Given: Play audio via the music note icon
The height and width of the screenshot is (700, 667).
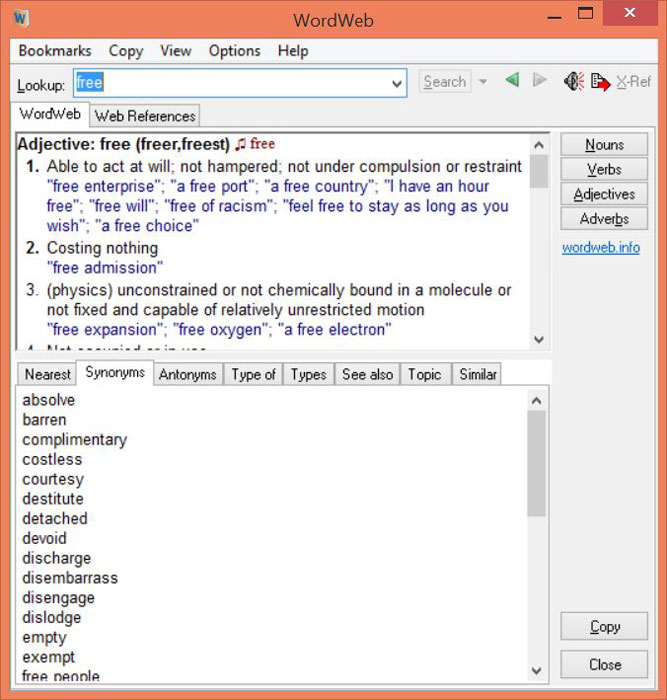Looking at the screenshot, I should point(240,144).
